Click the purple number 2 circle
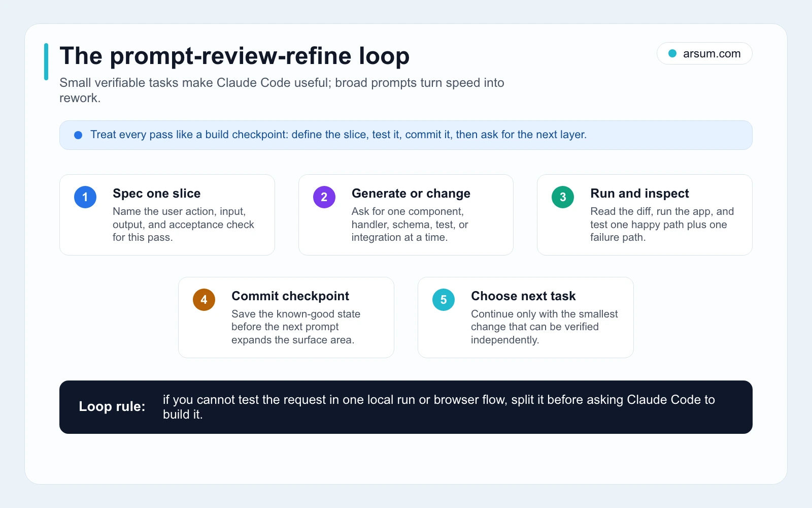812x508 pixels. 324,197
